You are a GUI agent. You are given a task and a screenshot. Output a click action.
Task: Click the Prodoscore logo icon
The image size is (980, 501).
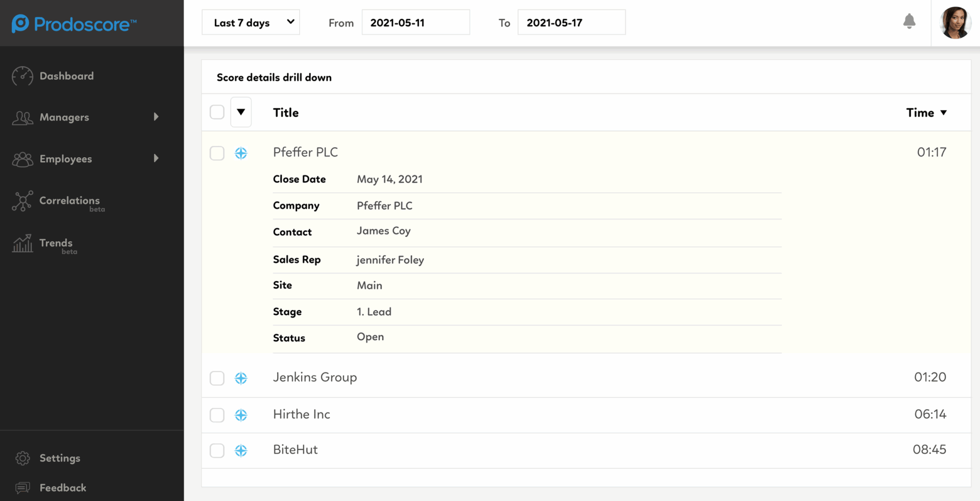click(x=20, y=23)
